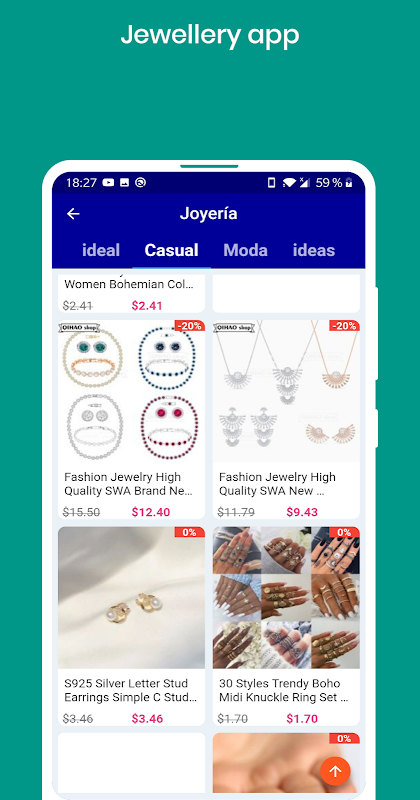Image resolution: width=420 pixels, height=800 pixels.
Task: Open S925 Silver Letter Stud Earrings title
Action: [x=131, y=690]
